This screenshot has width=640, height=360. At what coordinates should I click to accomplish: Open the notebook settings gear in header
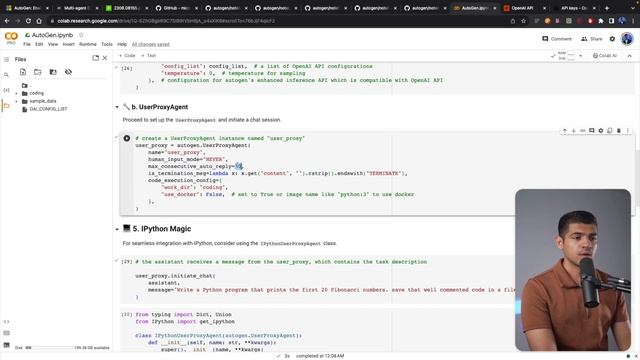pyautogui.click(x=612, y=39)
